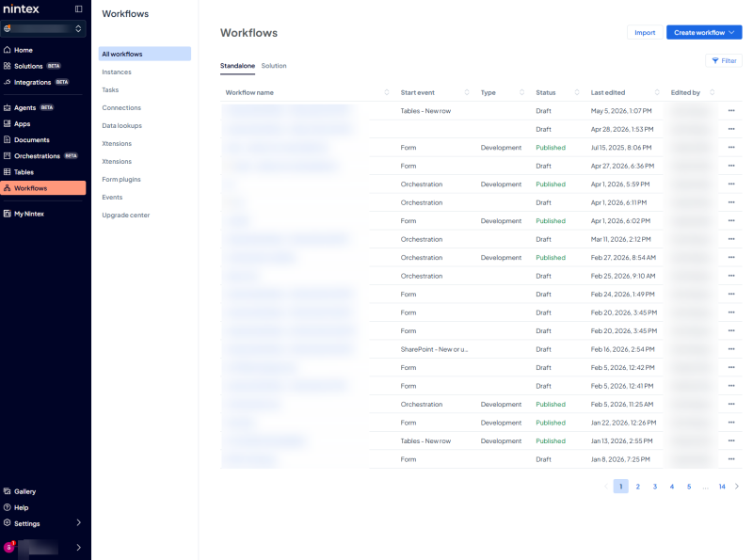Open the tenant switcher dropdown
Viewport: 753px width, 560px height.
point(43,29)
